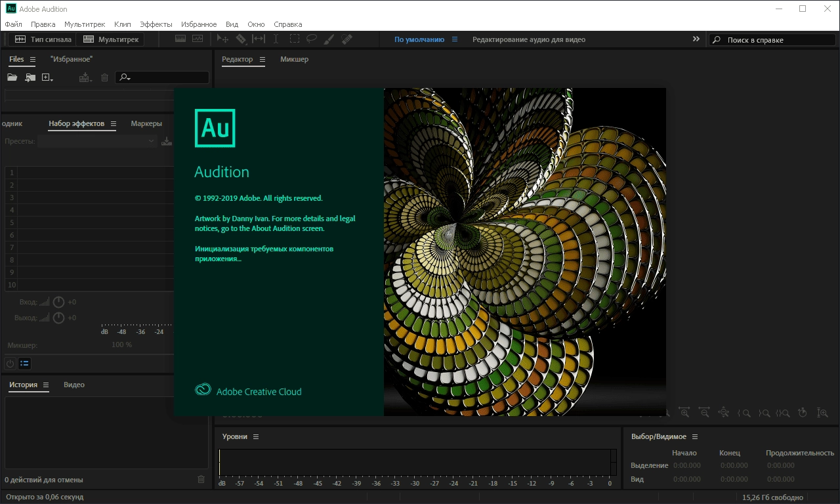Open the Уровни panel menu
840x504 pixels.
coord(256,437)
